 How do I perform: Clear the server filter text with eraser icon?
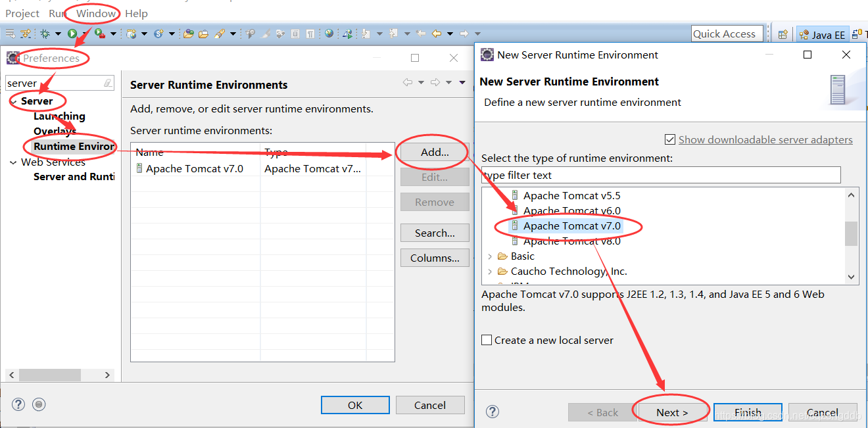108,83
